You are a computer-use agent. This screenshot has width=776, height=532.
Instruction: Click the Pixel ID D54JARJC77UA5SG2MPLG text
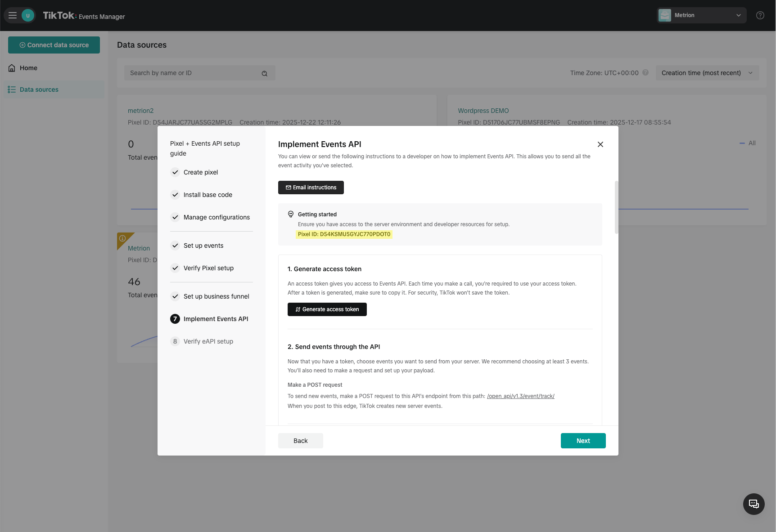180,122
